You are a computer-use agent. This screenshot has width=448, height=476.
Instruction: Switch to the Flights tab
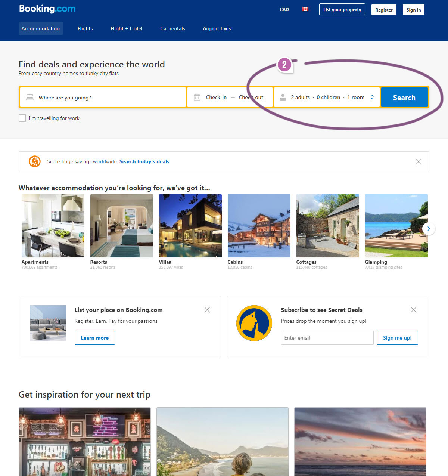pos(85,28)
